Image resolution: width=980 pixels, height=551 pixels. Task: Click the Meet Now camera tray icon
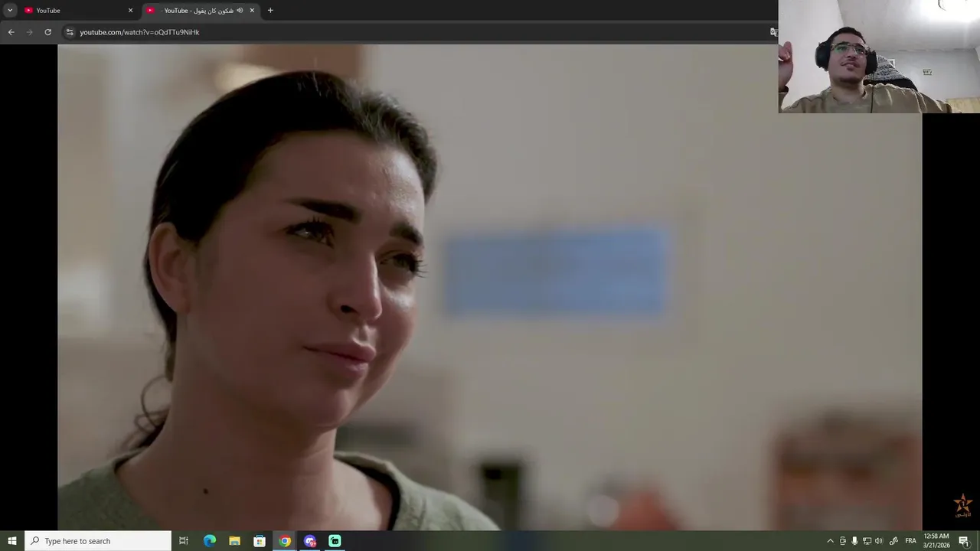click(843, 541)
